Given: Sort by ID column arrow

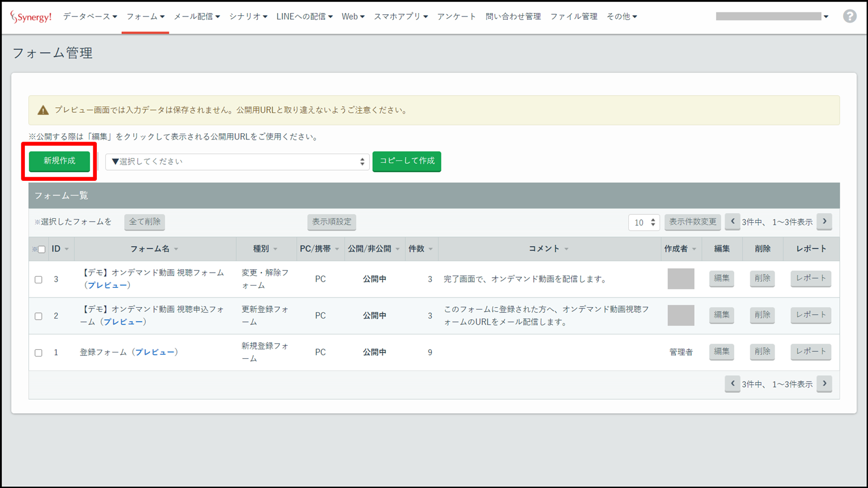Looking at the screenshot, I should pos(66,249).
